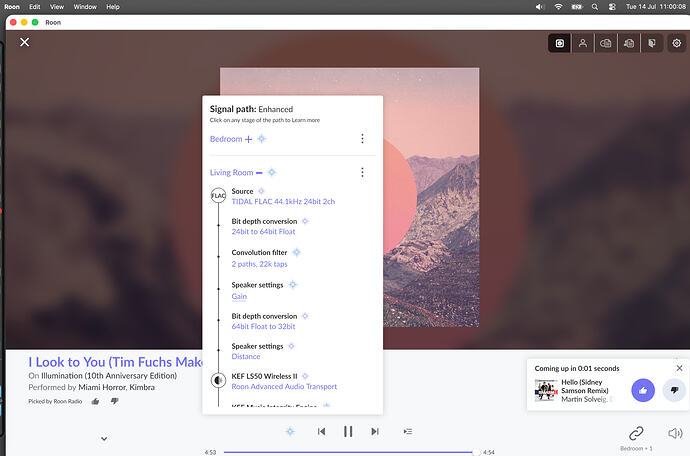Open the Living Room zone three-dot menu
The height and width of the screenshot is (456, 690).
click(x=362, y=172)
